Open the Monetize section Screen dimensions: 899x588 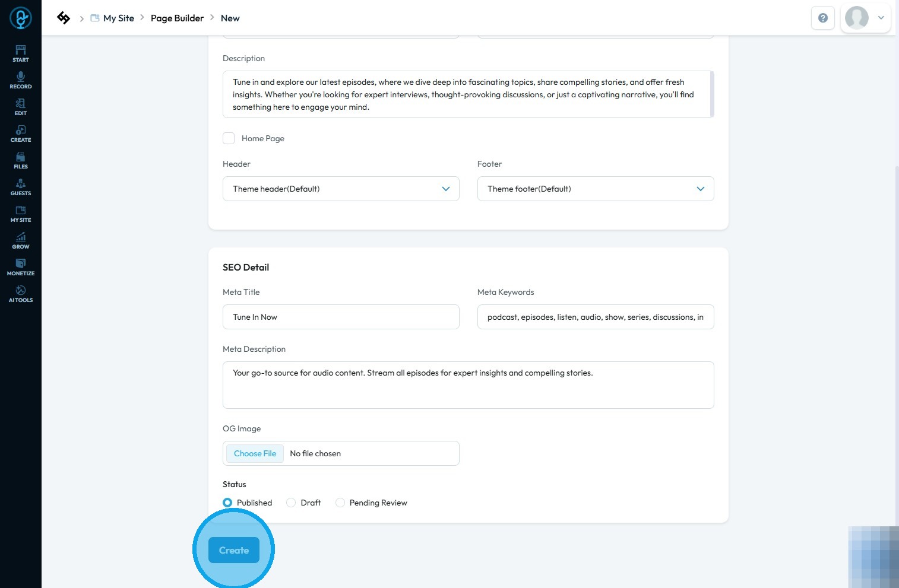coord(21,267)
